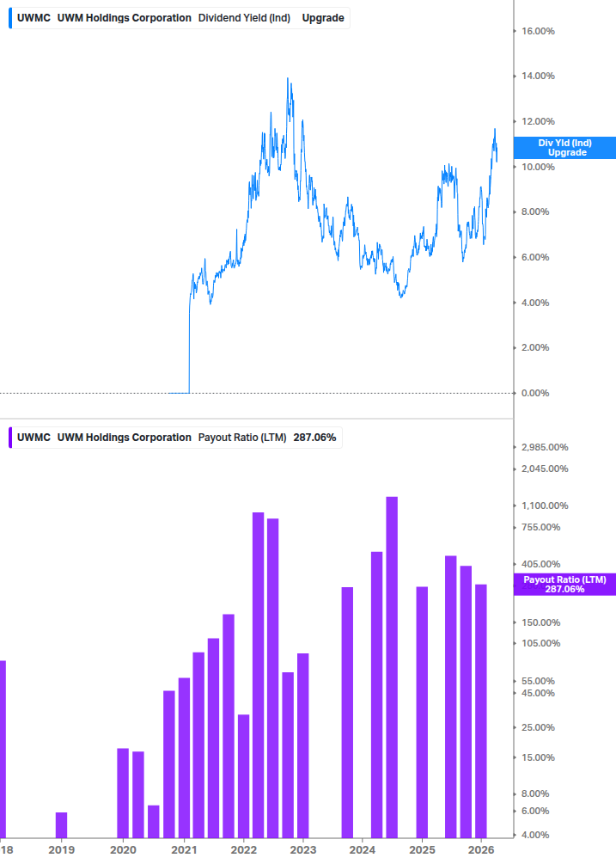Select the purple Payout Ratio (LTM) axis tag
This screenshot has width=616, height=864.
564,585
